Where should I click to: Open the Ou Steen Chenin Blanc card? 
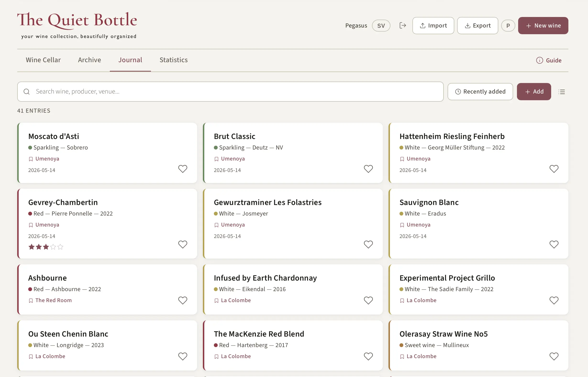[x=107, y=345]
